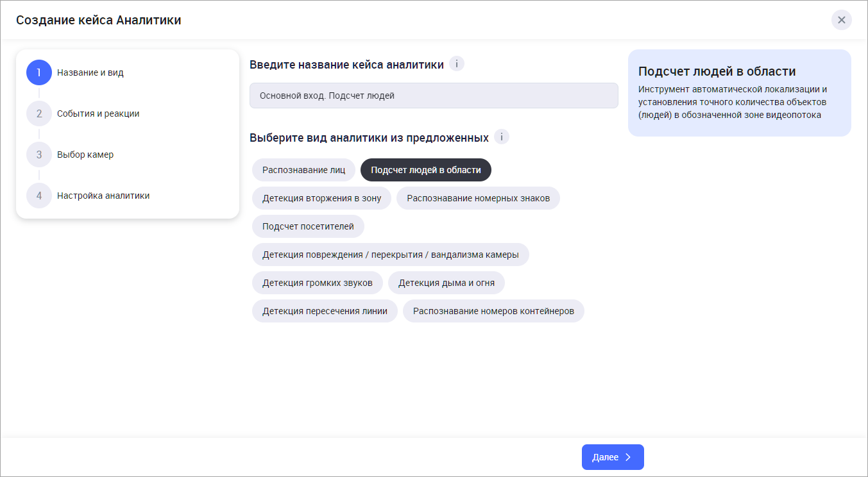Select "Подсчет посетителей" analytics type
Image resolution: width=868 pixels, height=477 pixels.
point(308,226)
